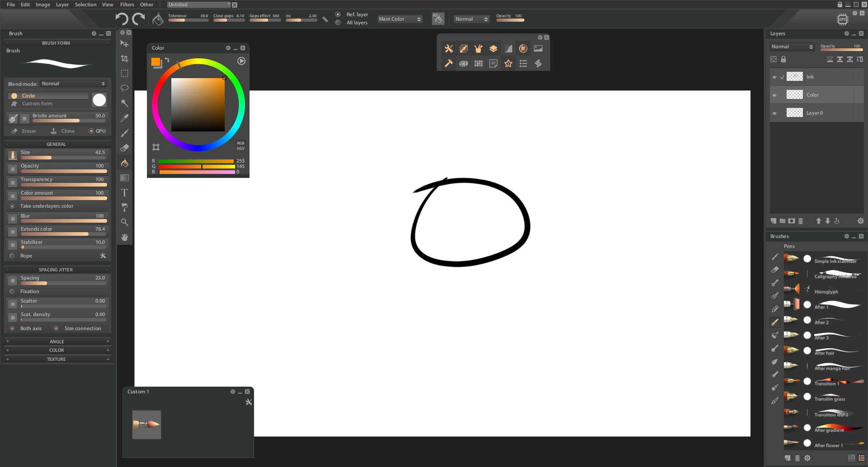This screenshot has height=467, width=868.
Task: Open the swatches grid panel icon
Action: click(478, 64)
